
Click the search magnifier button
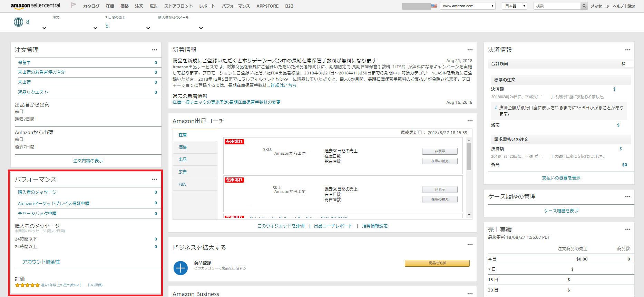point(584,6)
